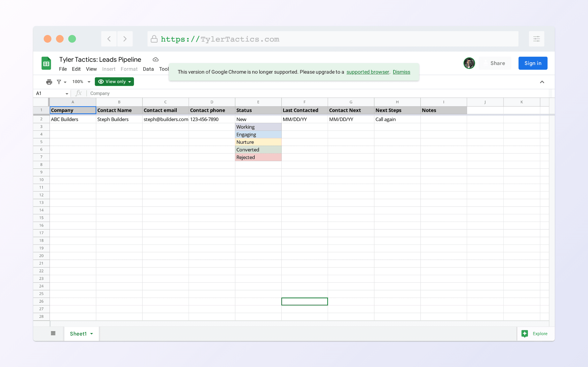This screenshot has width=588, height=367.
Task: Click the user profile avatar
Action: (469, 63)
